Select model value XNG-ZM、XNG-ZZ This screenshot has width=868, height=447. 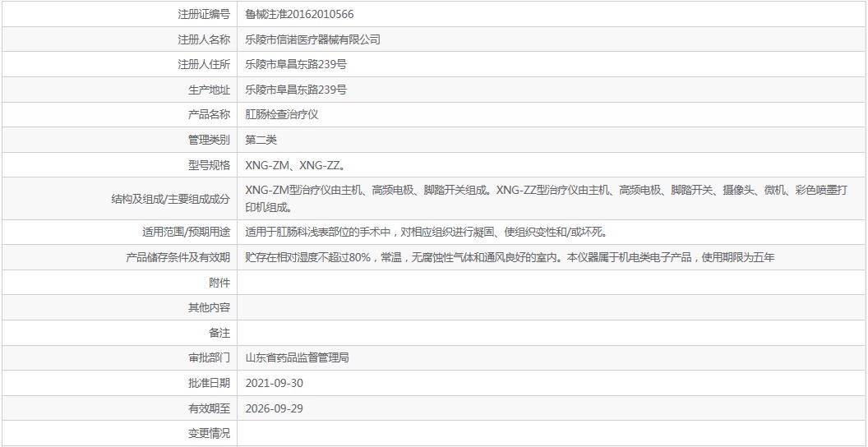[x=296, y=165]
